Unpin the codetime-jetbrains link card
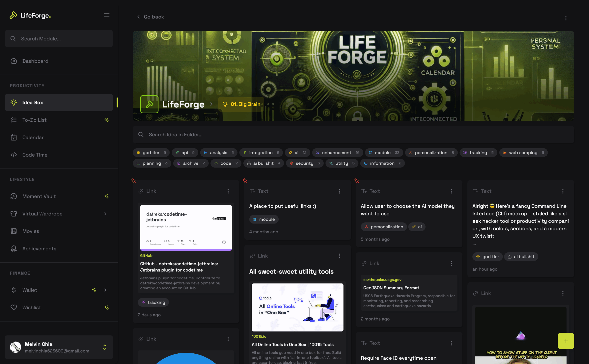Viewport: 589px width, 364px height. pyautogui.click(x=133, y=181)
